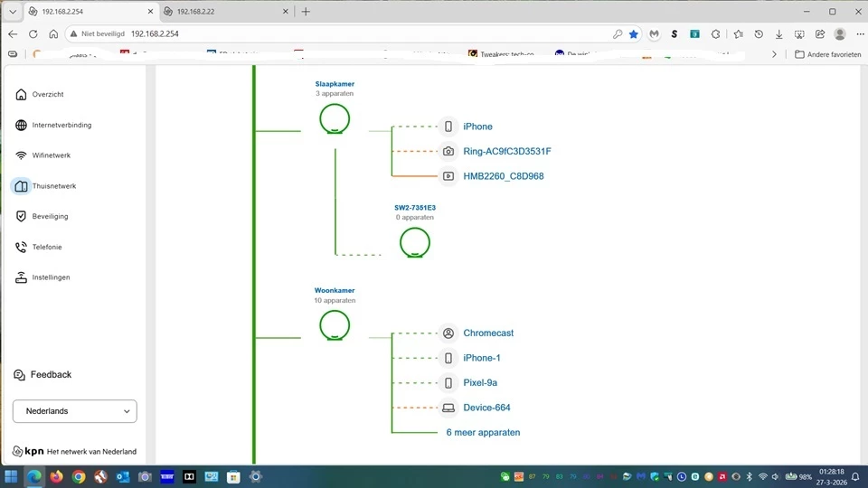Screen dimensions: 868x488
Task: Reload the page
Action: (33, 34)
